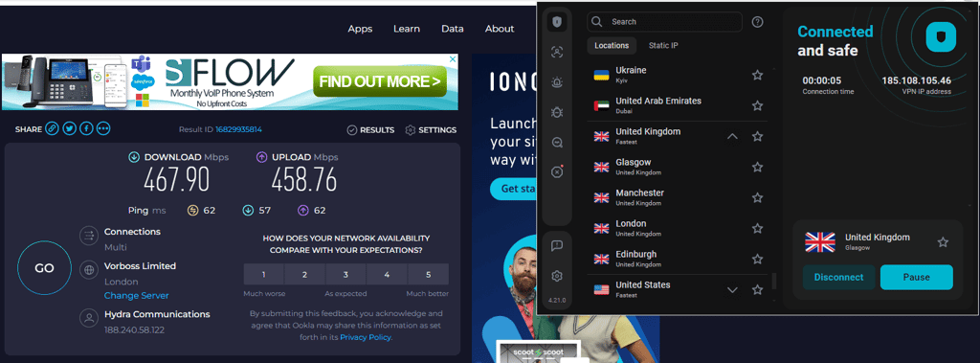Toggle favorite star for Edinburgh
Viewport: 980px width, 363px height.
coord(758,260)
